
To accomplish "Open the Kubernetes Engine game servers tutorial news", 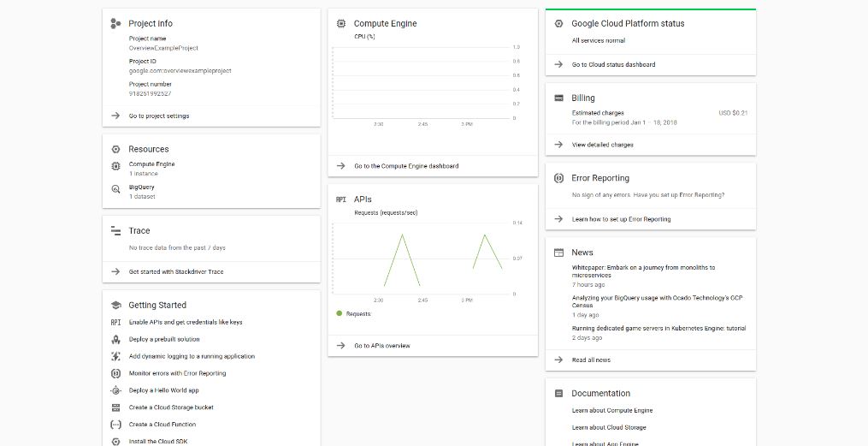I will point(658,329).
